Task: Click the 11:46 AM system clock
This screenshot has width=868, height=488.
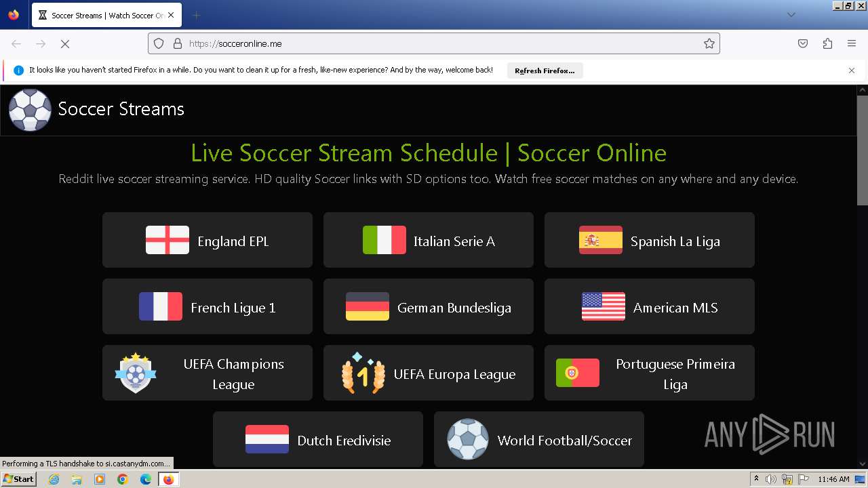Action: [833, 479]
